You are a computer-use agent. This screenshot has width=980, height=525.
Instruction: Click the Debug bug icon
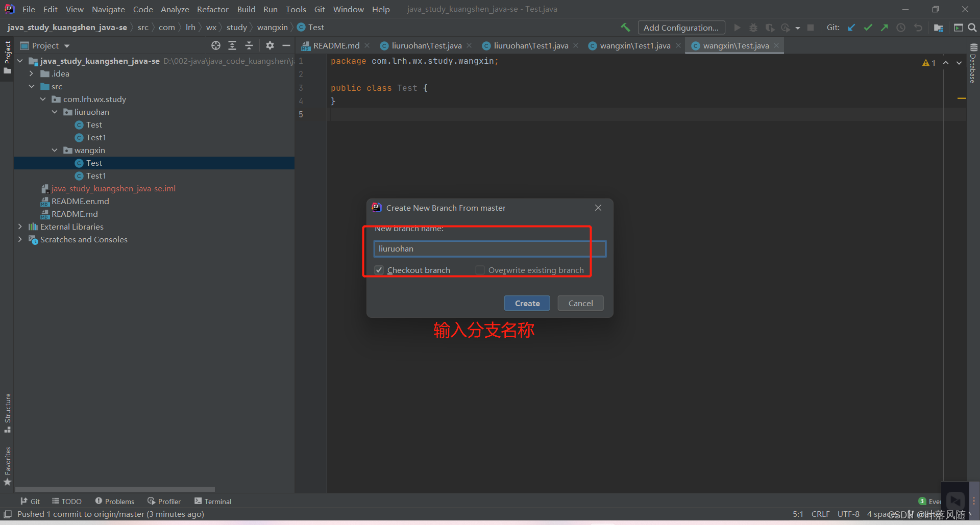753,28
